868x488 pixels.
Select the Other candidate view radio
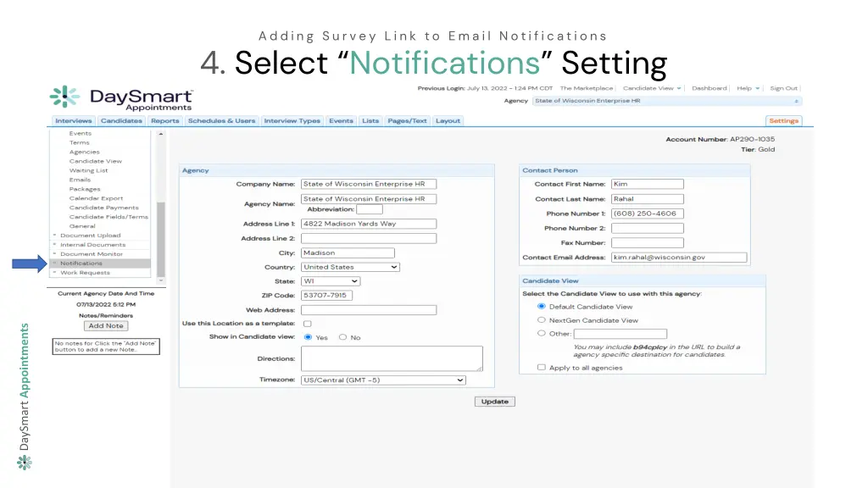point(542,333)
